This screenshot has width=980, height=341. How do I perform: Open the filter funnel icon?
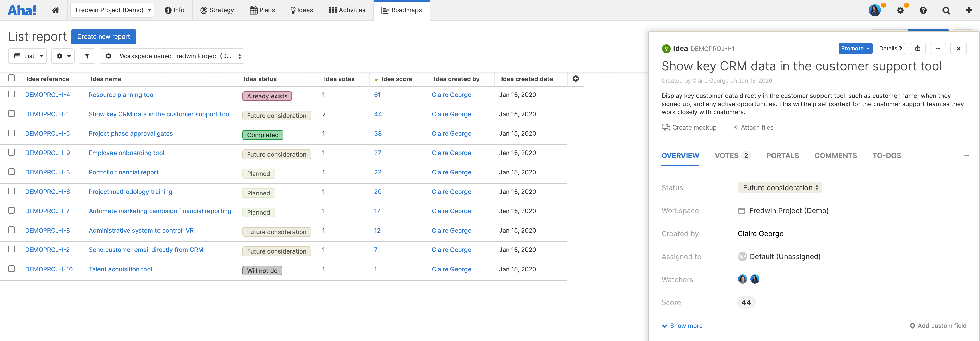(x=87, y=56)
